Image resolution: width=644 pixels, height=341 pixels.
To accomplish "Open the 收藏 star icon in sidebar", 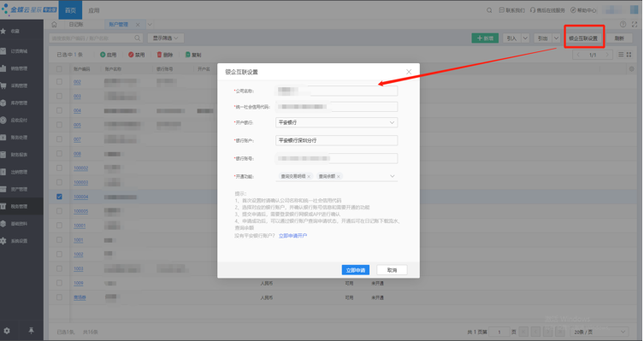I will pos(3,31).
